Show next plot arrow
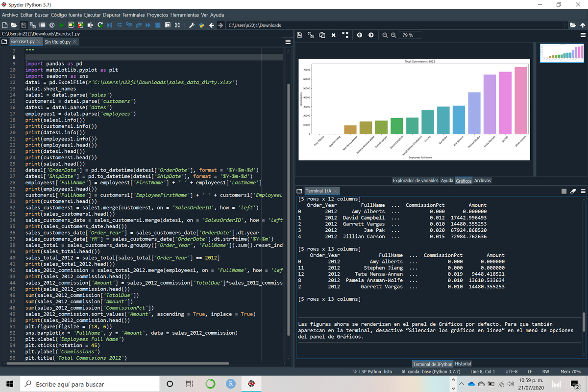This screenshot has width=588, height=392. (x=371, y=35)
